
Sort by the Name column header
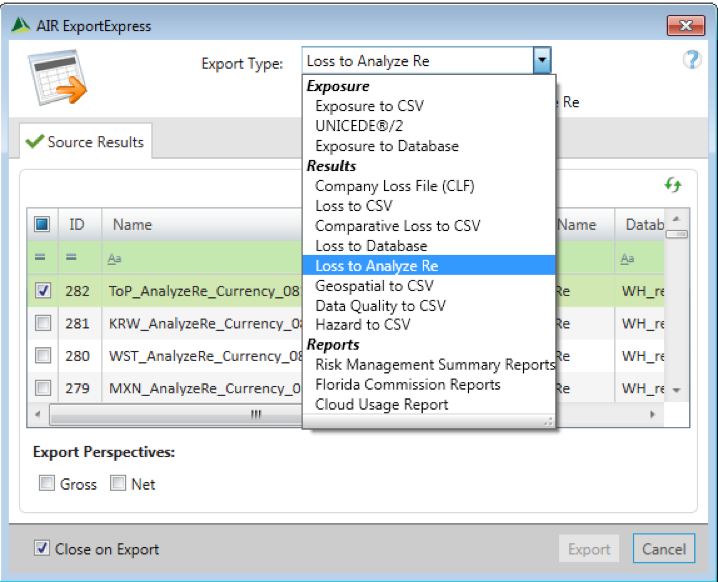coord(202,224)
